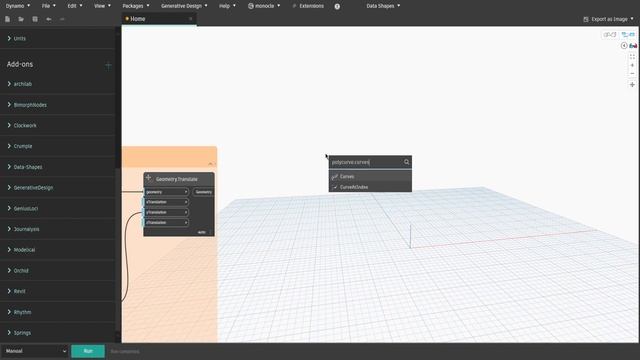Open the Edit menu
The image size is (640, 360).
tap(75, 6)
